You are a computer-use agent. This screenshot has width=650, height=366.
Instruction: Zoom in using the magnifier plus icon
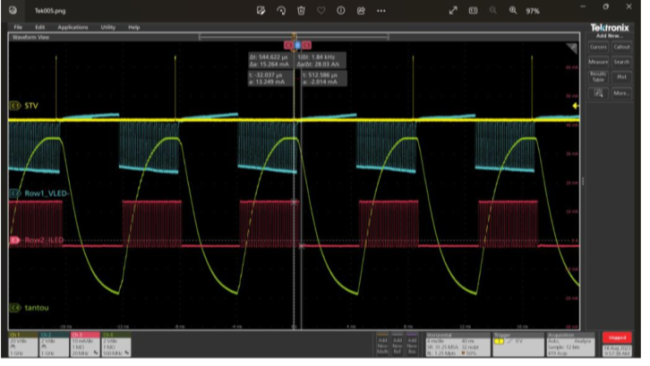(513, 11)
